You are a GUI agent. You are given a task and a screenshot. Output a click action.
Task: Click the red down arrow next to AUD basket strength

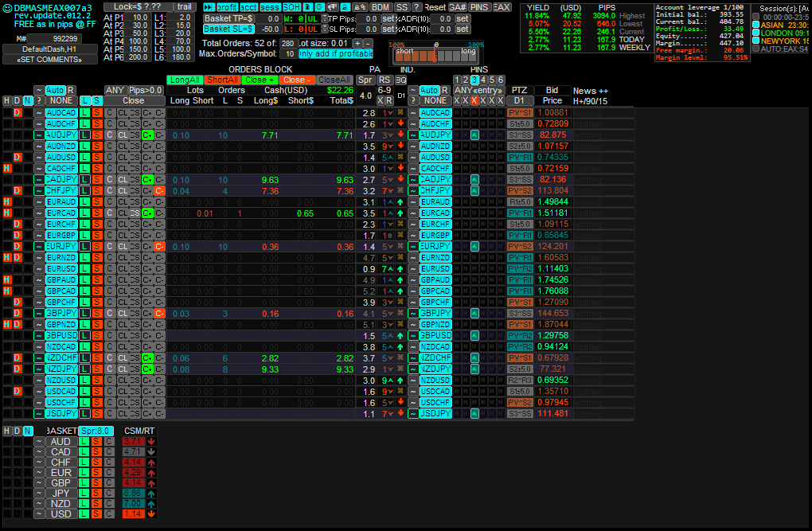[x=151, y=441]
